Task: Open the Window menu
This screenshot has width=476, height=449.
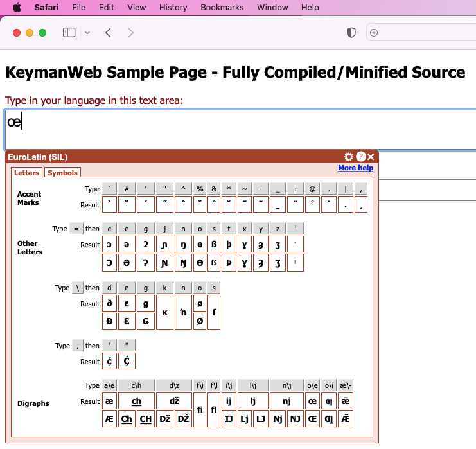Action: coord(272,7)
